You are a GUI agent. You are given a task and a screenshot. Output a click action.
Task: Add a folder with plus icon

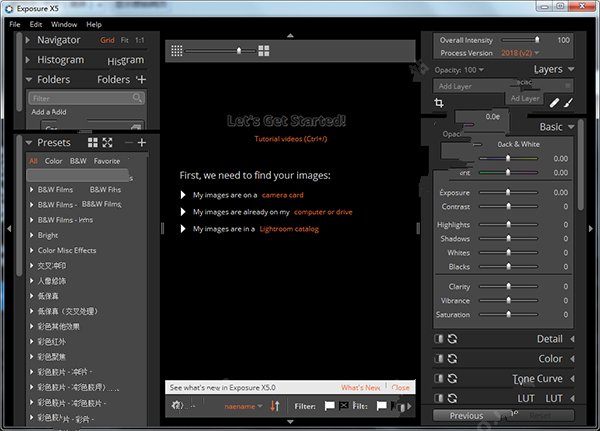[x=141, y=79]
